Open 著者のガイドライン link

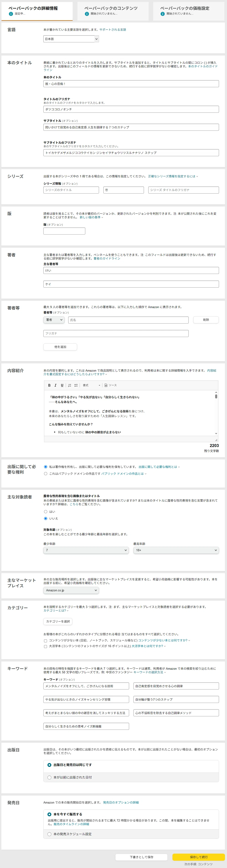pos(107,259)
